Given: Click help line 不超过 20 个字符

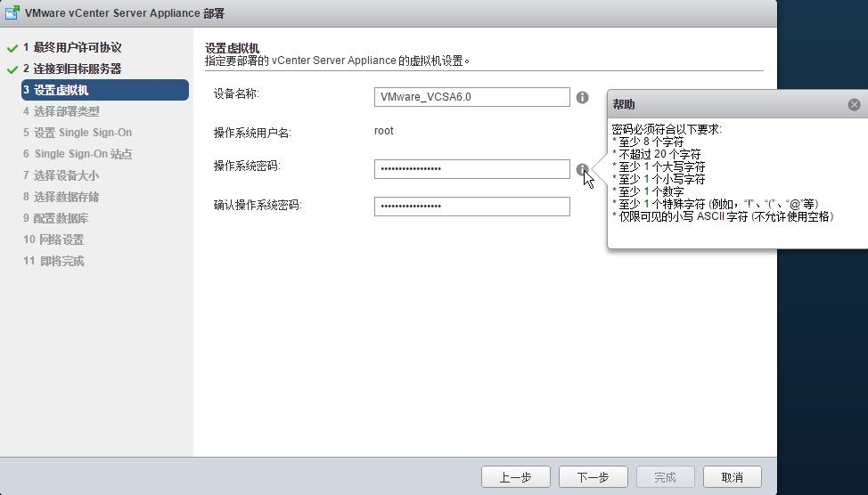Looking at the screenshot, I should 657,154.
